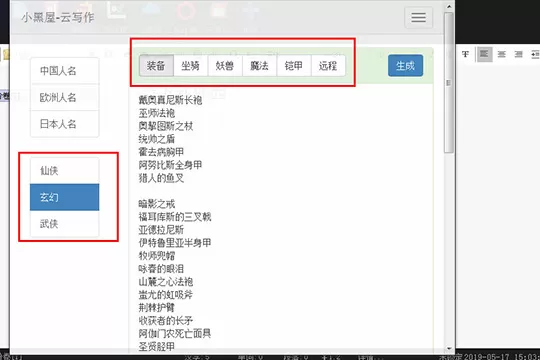Click the generated name 荆棘护臂
Image resolution: width=540 pixels, height=360 pixels.
[157, 307]
